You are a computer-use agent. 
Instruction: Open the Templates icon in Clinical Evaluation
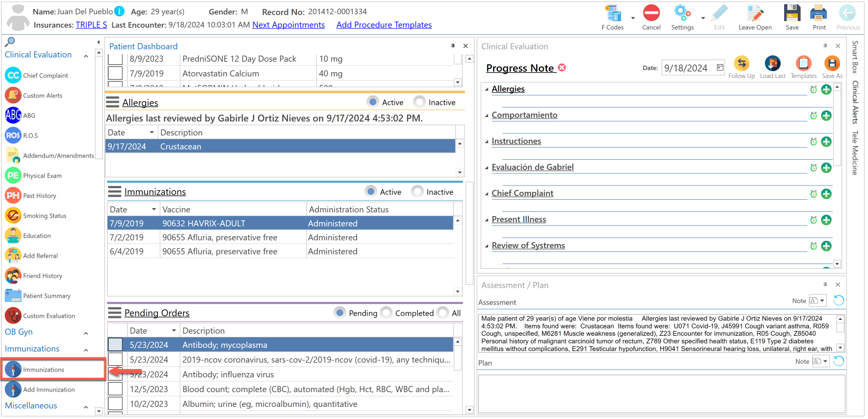point(804,64)
